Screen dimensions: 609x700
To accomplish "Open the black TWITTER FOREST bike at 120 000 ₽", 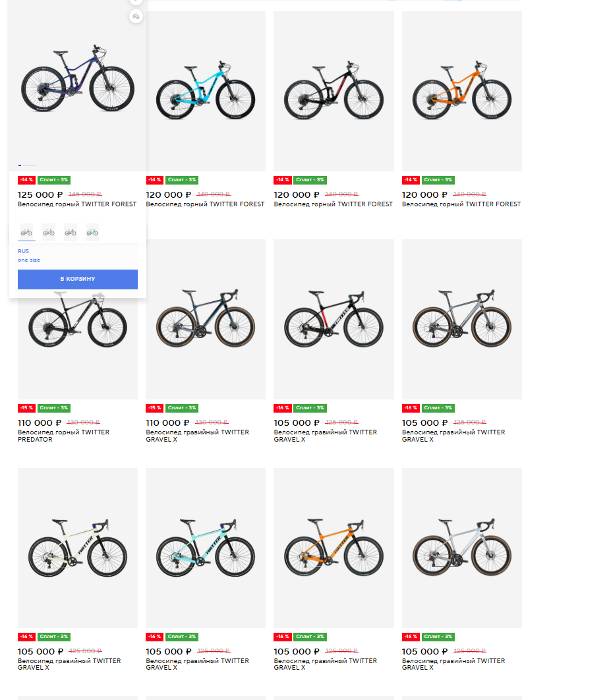I will tap(333, 91).
